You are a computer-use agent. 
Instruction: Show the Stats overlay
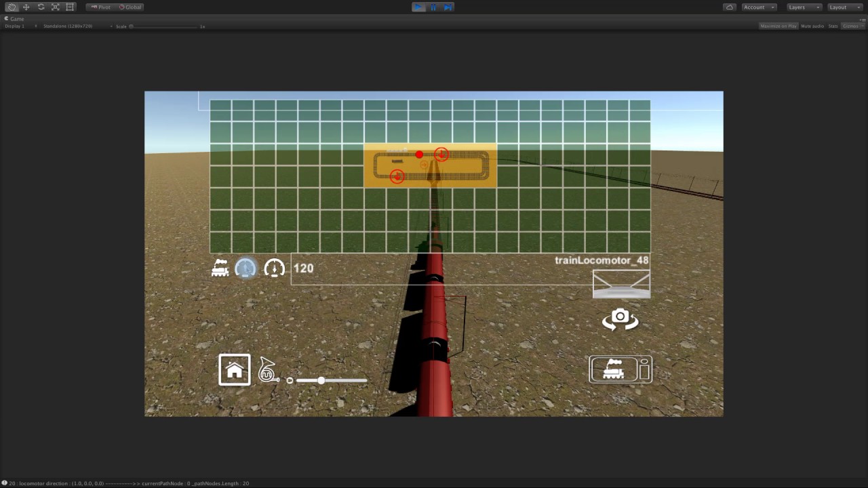tap(833, 26)
